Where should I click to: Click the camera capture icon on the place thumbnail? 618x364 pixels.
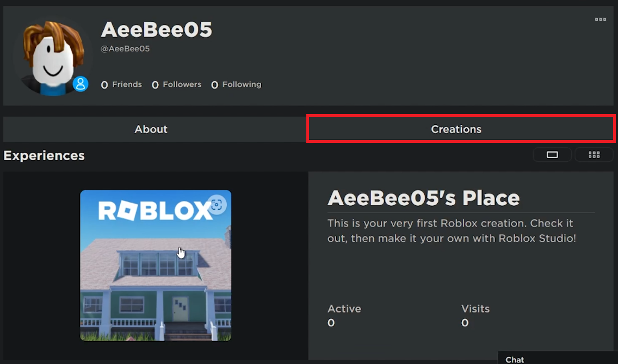(x=217, y=205)
